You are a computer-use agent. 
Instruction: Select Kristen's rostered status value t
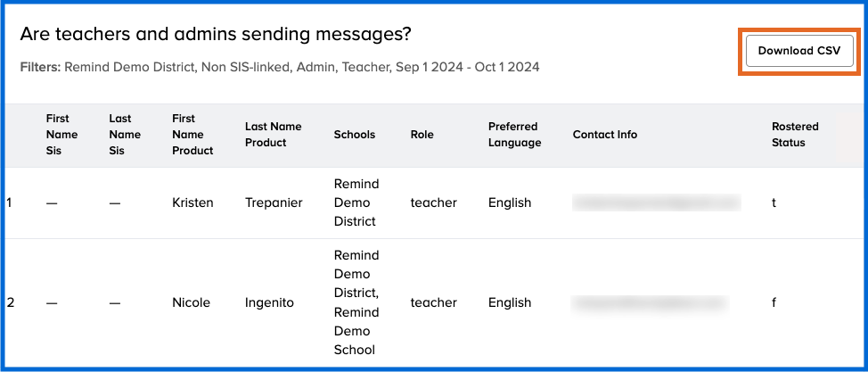[774, 203]
